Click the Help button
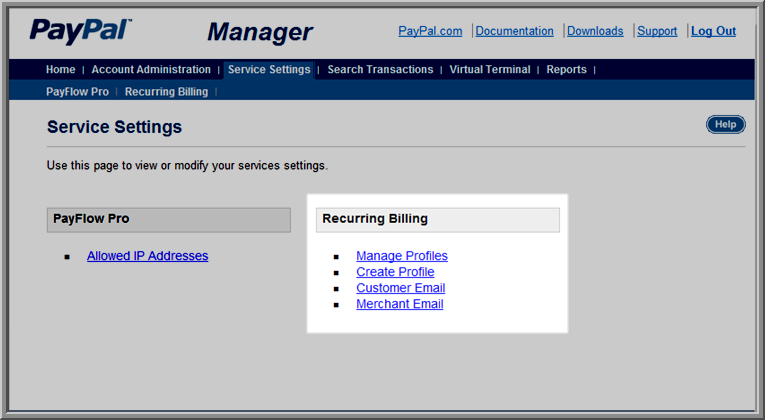Image resolution: width=765 pixels, height=420 pixels. tap(725, 124)
